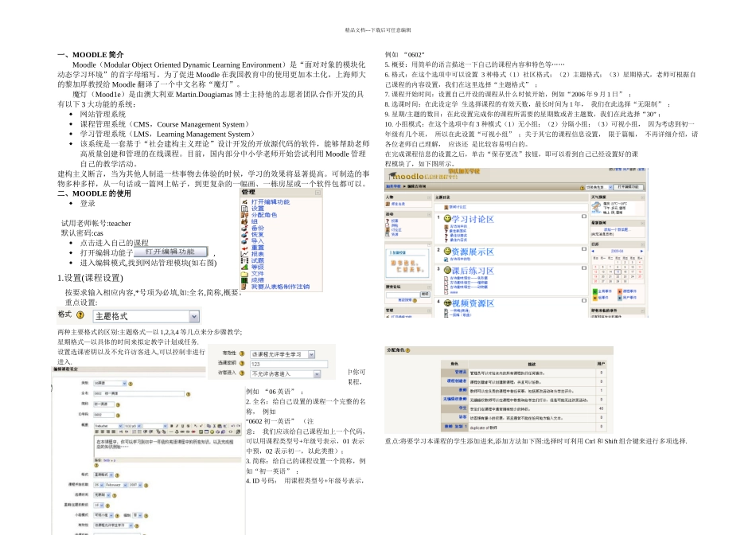The height and width of the screenshot is (535, 756).
Task: Click the 备份 backup icon in 管理 block
Action: click(245, 228)
